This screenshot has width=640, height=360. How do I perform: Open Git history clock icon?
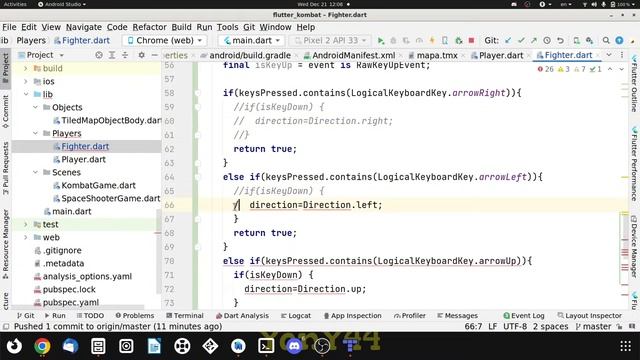coord(547,40)
